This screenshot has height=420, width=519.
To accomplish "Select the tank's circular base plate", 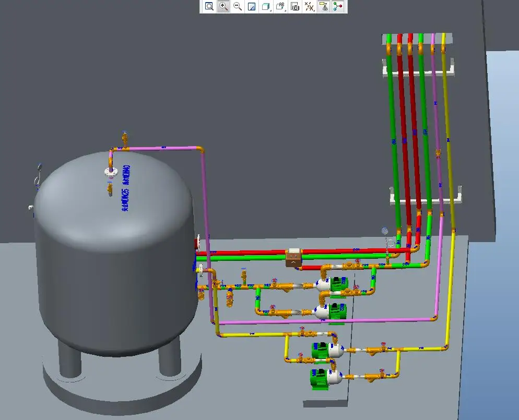I will (x=120, y=386).
